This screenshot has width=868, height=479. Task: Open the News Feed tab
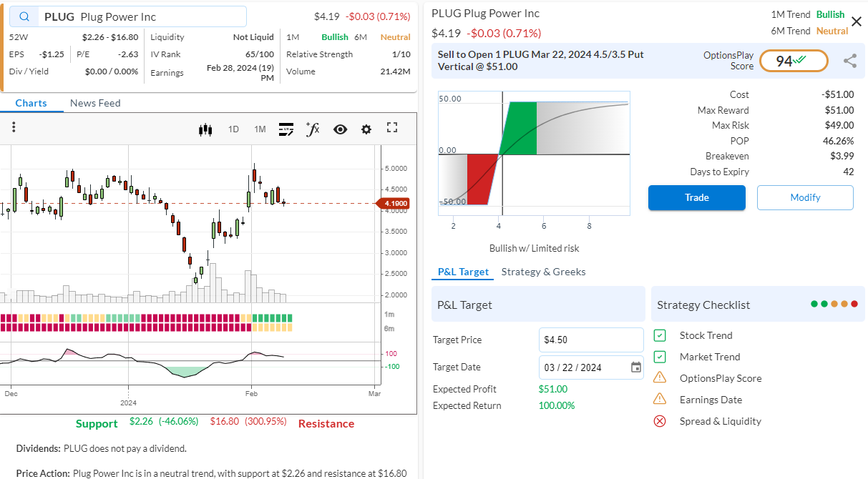95,103
